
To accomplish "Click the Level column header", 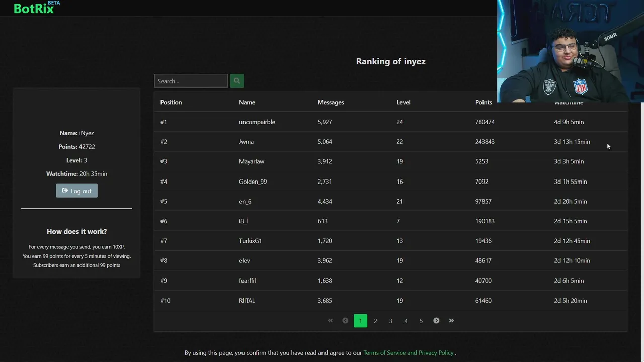I will (x=403, y=102).
